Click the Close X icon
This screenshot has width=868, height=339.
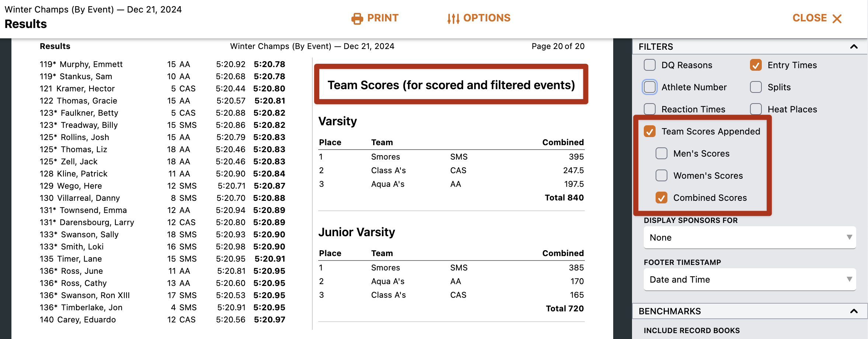point(837,19)
